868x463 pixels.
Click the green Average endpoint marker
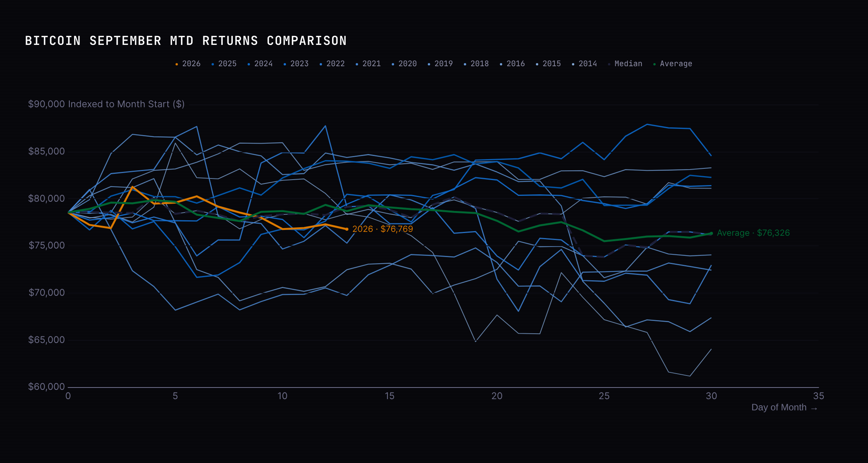[x=711, y=233]
